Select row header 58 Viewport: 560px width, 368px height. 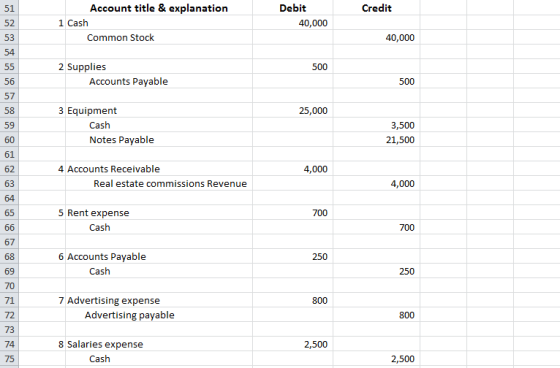(x=9, y=110)
